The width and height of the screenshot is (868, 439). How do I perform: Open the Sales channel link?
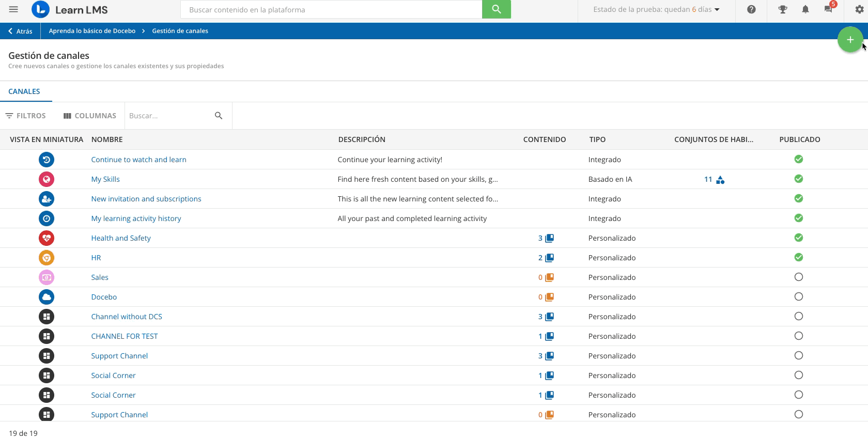100,277
